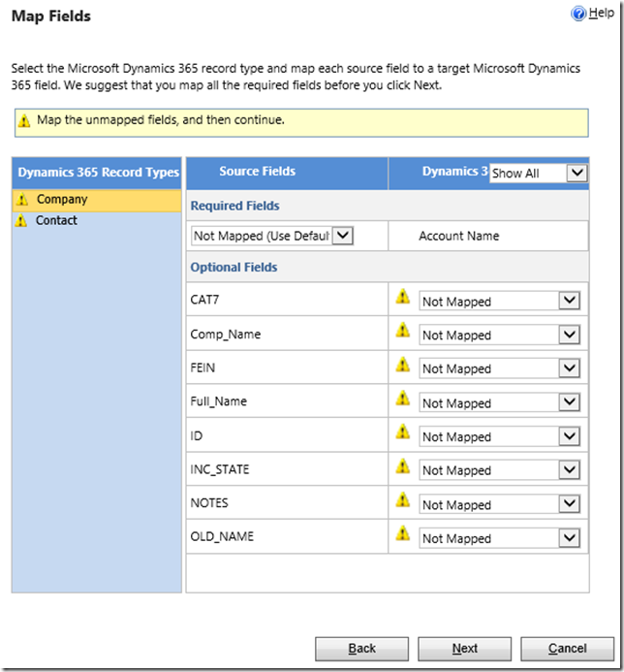Screen dimensions: 624x672
Task: Click the OLD_NAME source field label
Action: [222, 536]
